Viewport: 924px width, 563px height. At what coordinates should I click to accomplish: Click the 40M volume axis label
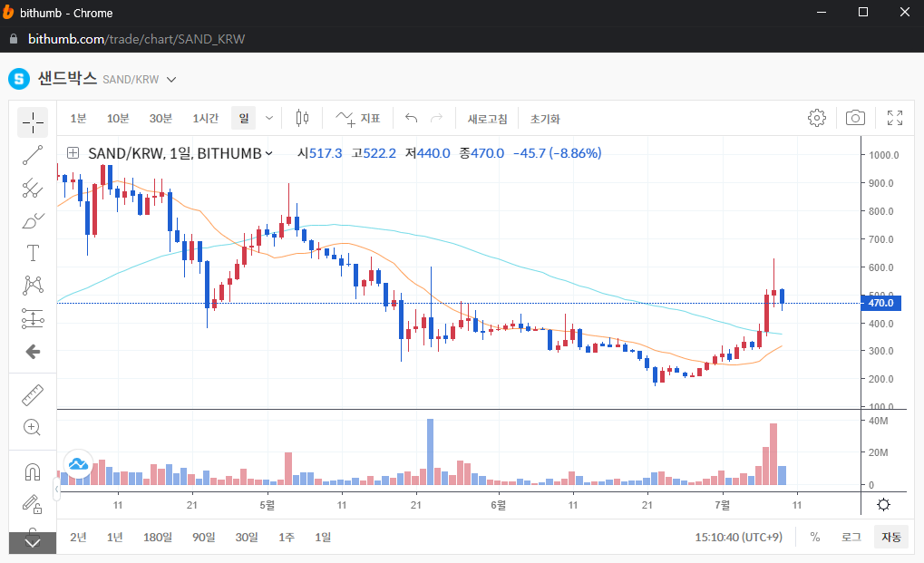pos(878,421)
